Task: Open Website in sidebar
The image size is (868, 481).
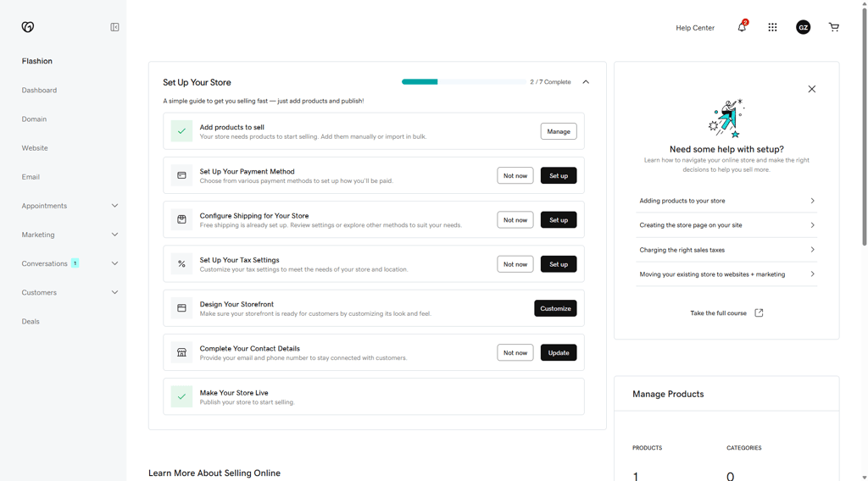Action: pyautogui.click(x=35, y=148)
